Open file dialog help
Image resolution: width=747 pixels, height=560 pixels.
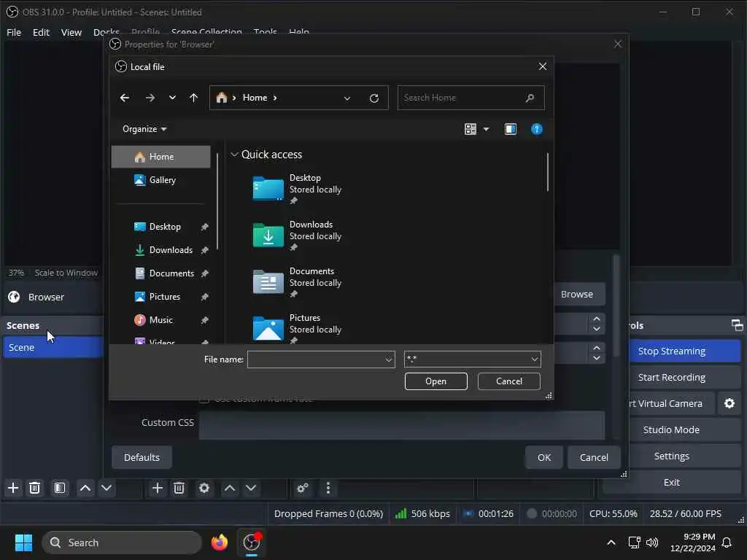point(536,129)
